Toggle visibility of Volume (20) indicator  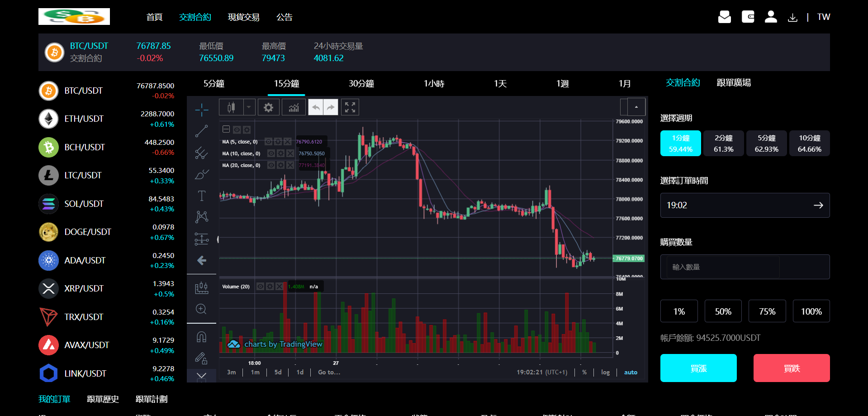click(x=261, y=287)
